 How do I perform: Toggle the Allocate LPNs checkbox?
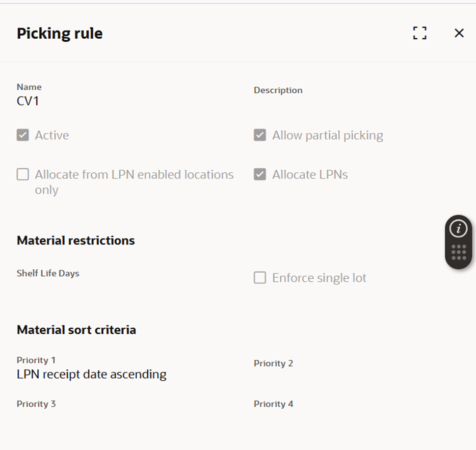tap(260, 175)
